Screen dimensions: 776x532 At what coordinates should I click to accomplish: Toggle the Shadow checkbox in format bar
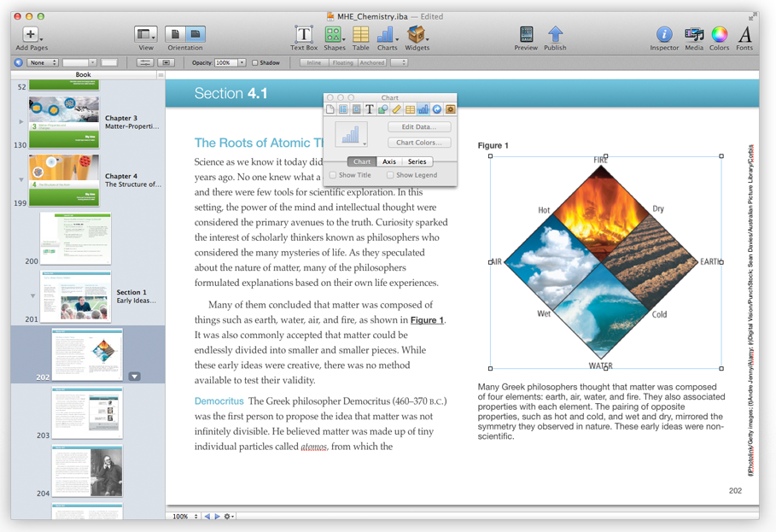click(x=255, y=63)
